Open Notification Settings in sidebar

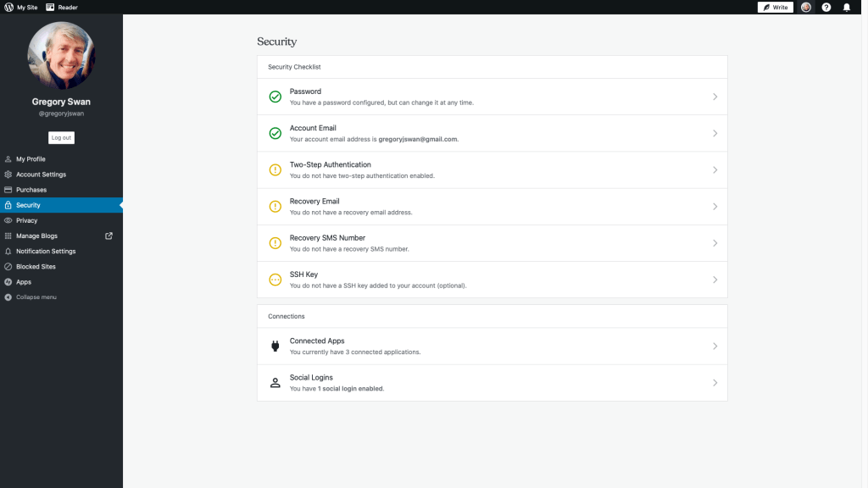46,252
